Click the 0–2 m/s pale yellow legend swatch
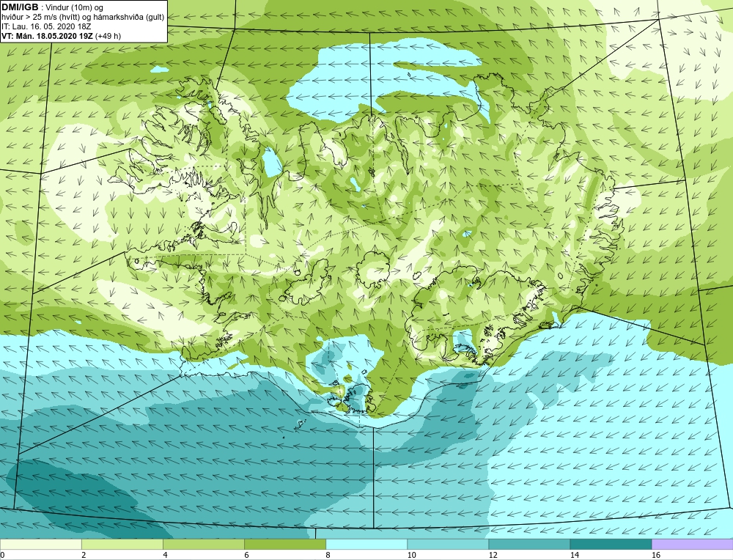The image size is (733, 560). (40, 544)
